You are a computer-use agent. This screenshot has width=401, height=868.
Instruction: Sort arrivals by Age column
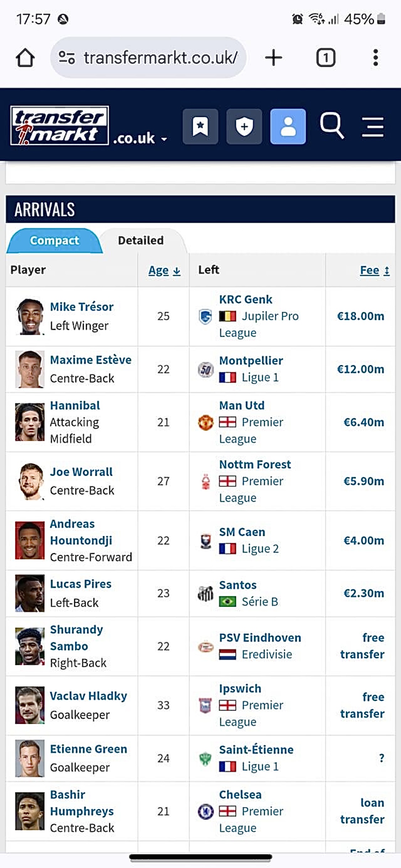(164, 271)
